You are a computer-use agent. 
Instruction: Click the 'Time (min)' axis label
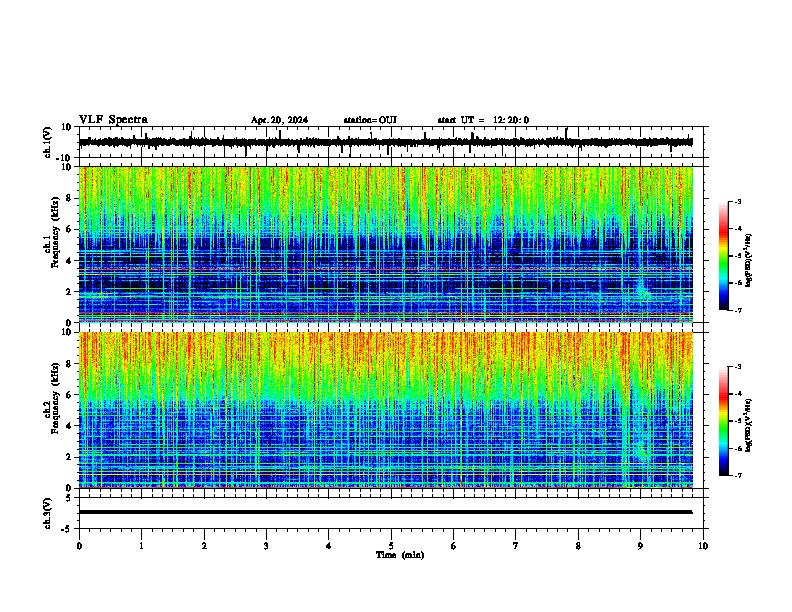(400, 555)
